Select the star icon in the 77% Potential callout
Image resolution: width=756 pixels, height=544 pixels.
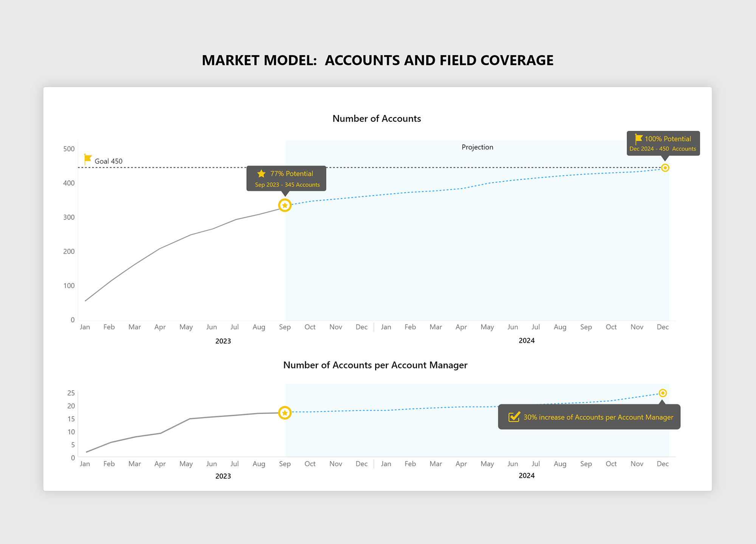pyautogui.click(x=261, y=173)
